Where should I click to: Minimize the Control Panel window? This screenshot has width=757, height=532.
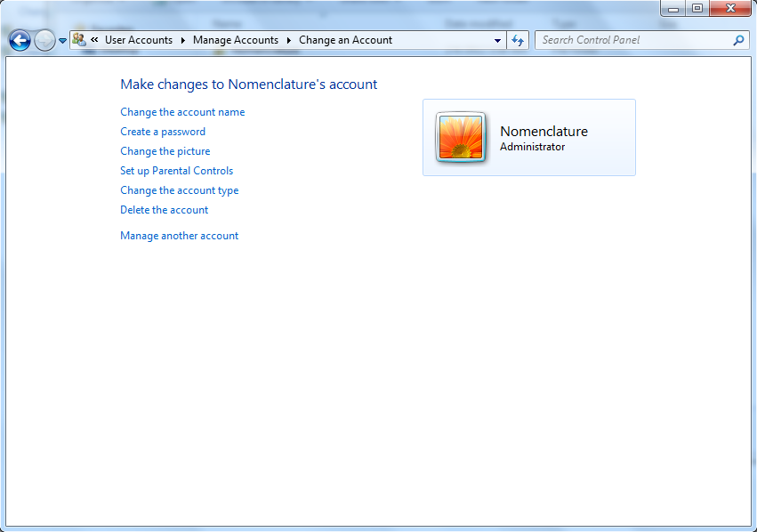(x=673, y=8)
